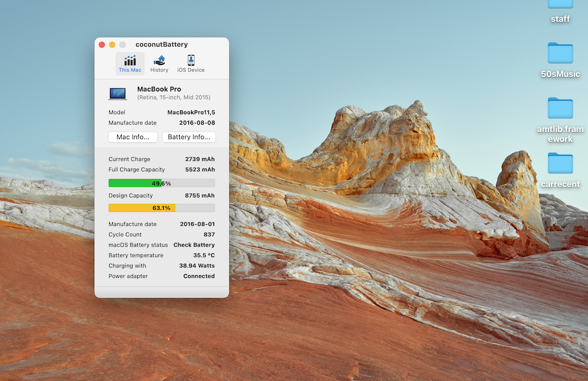Viewport: 588px width, 381px height.
Task: Minimize coconutBattery with the yellow button
Action: 112,45
